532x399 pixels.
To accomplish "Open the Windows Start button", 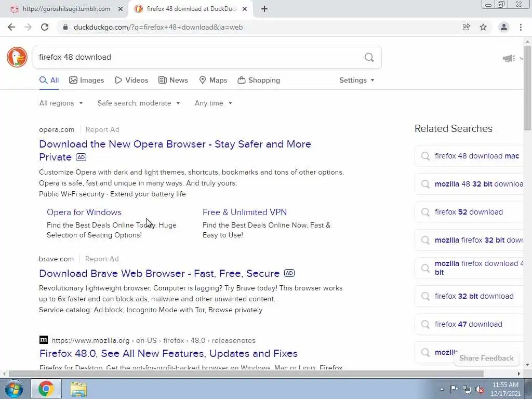I will click(x=14, y=389).
